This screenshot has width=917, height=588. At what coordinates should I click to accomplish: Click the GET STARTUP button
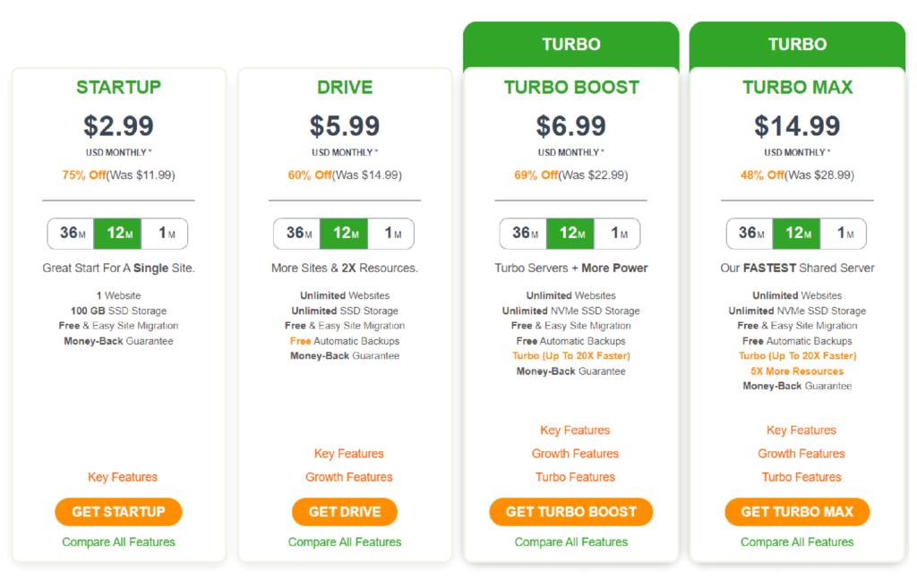[x=118, y=512]
